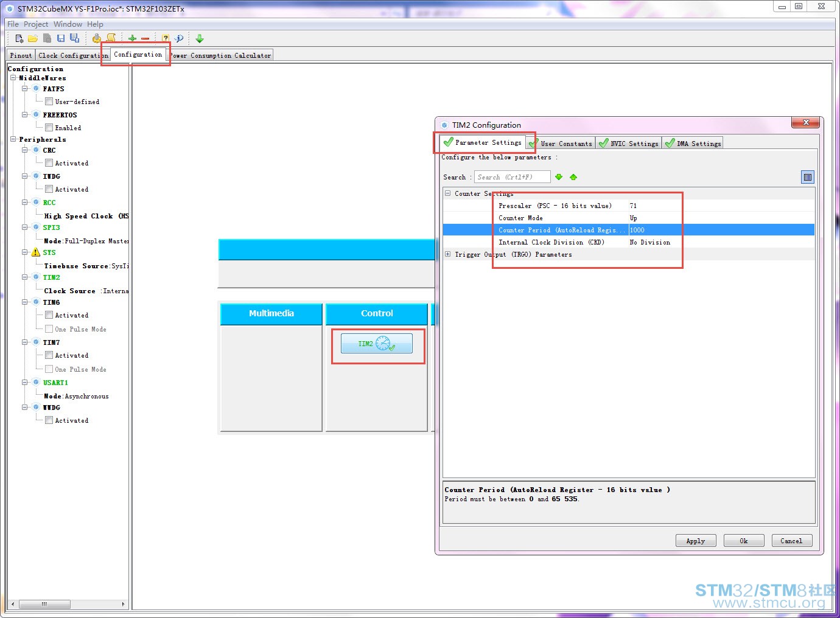
Task: Click the red minus toolbar icon
Action: point(145,38)
